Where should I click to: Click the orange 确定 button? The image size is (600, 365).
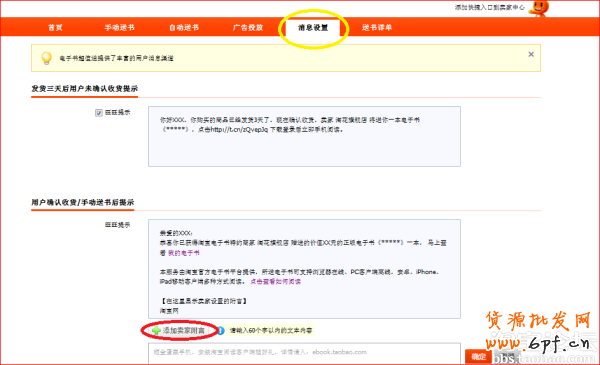point(478,357)
